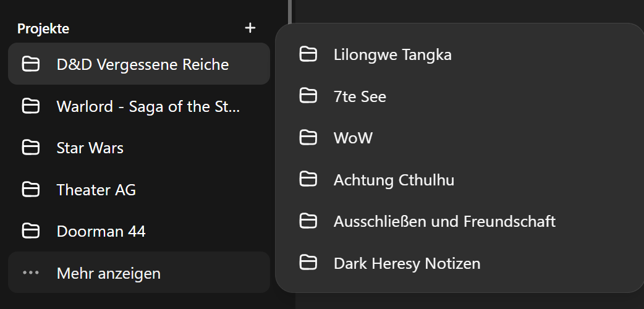644x309 pixels.
Task: Click the Projekte section header
Action: click(x=43, y=29)
